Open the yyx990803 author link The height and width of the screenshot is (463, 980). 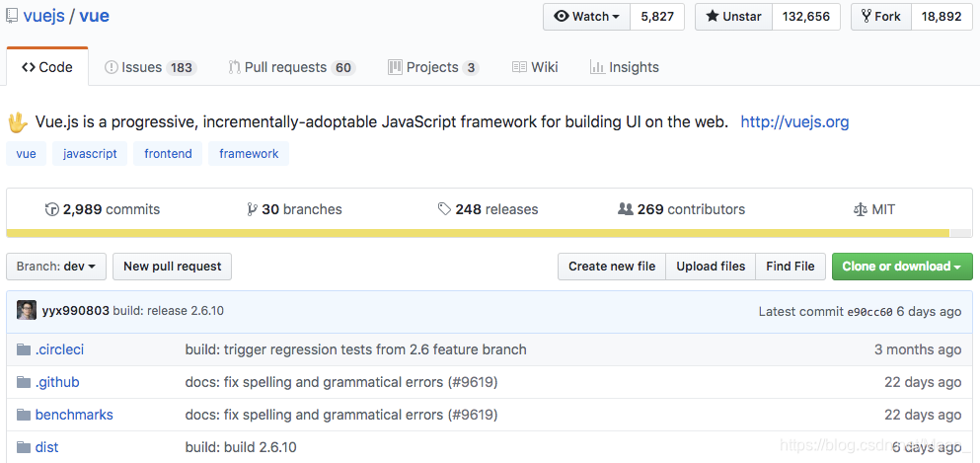click(76, 311)
